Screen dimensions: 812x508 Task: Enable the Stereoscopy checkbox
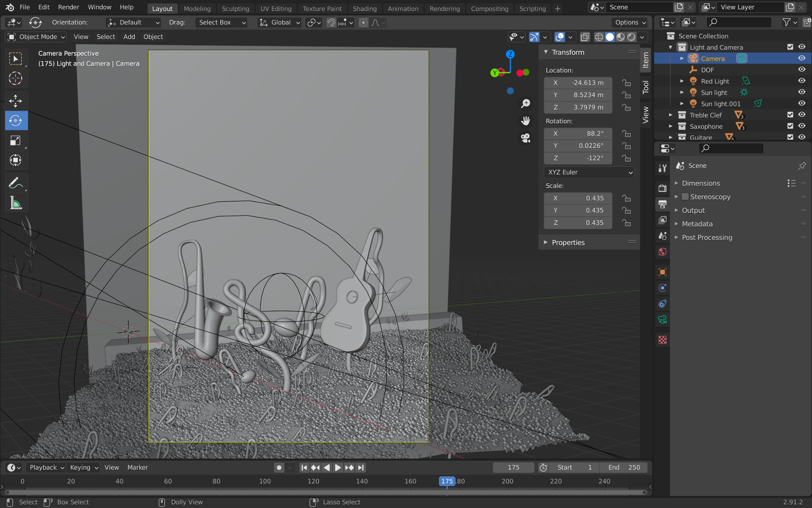(685, 197)
